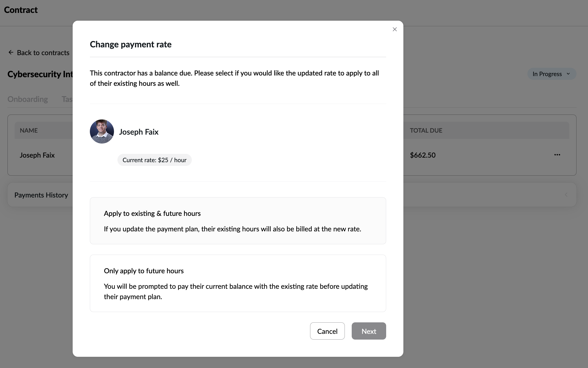The height and width of the screenshot is (368, 588).
Task: Click the $662.50 total due amount
Action: coord(423,155)
